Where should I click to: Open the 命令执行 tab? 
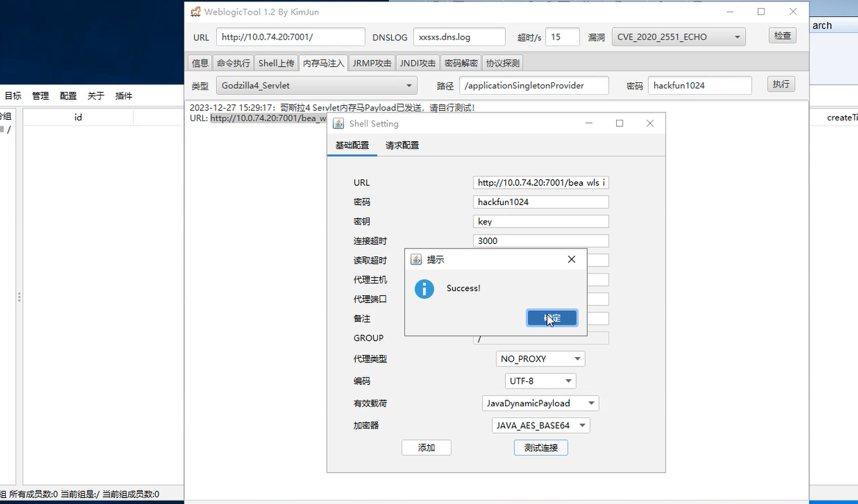[233, 63]
